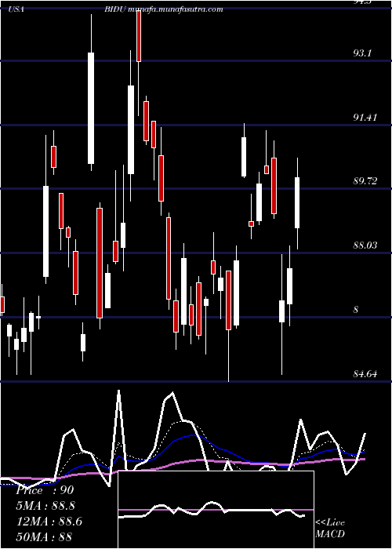Click the 5MA : 88.8 value
Viewport: 392px width, 549px height.
click(x=45, y=506)
